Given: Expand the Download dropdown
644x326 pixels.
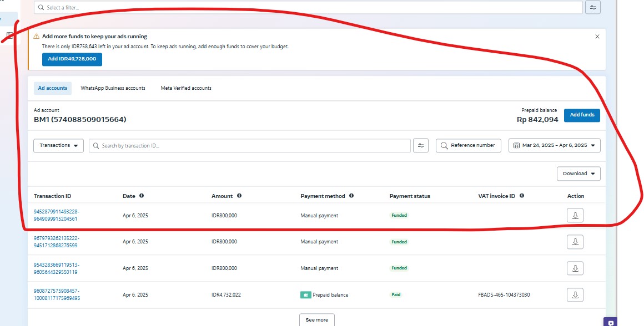Looking at the screenshot, I should click(x=578, y=174).
